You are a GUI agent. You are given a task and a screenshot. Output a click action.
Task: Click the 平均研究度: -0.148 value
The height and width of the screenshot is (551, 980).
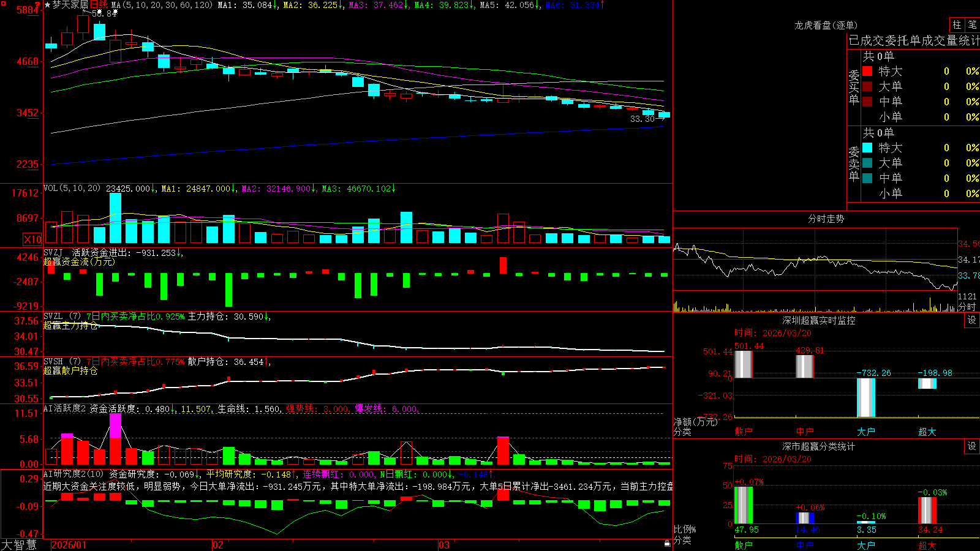tap(251, 474)
